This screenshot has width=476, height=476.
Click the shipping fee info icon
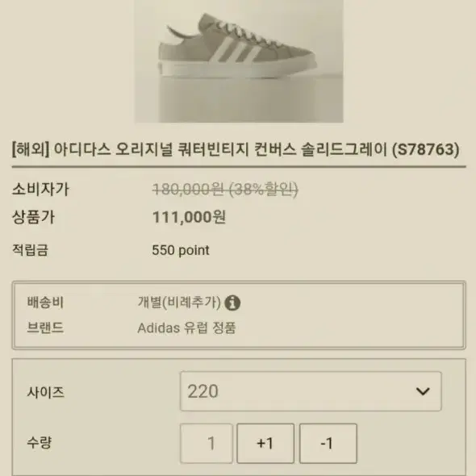pos(232,303)
